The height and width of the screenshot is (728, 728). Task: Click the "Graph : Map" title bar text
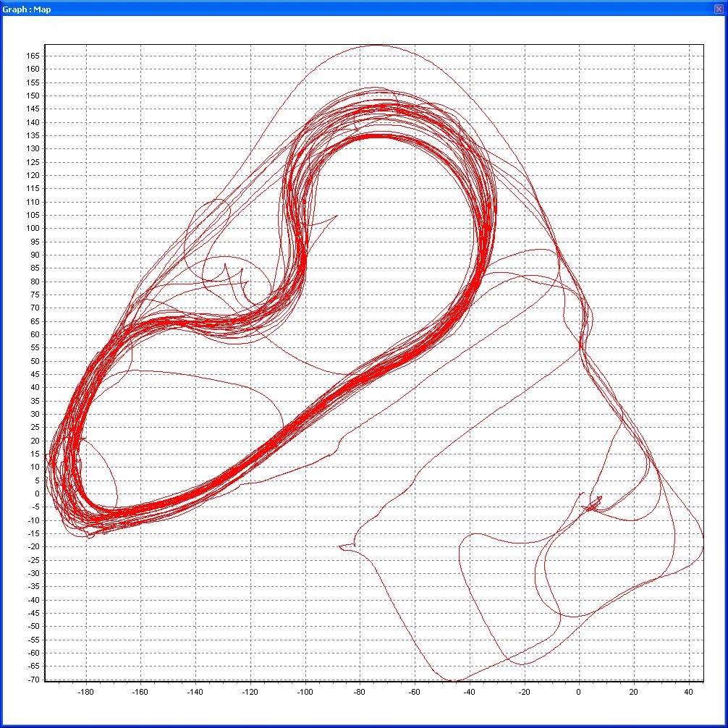click(x=27, y=9)
